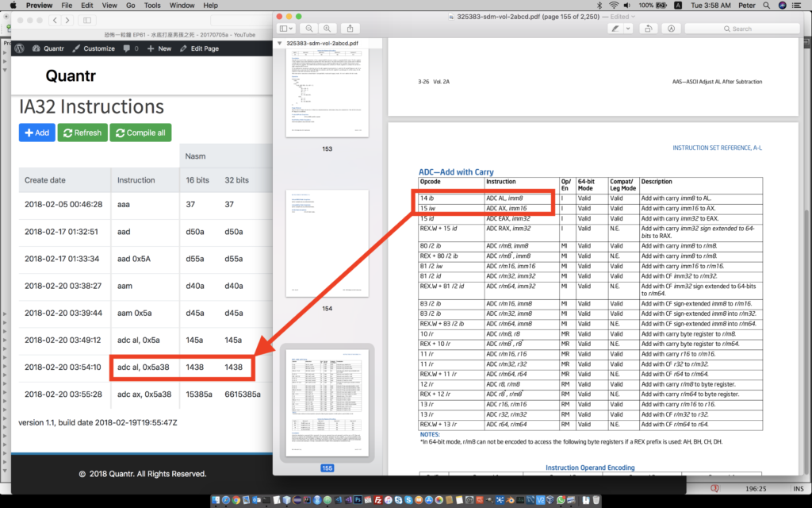Open the File menu
This screenshot has height=508, width=812.
pos(67,6)
